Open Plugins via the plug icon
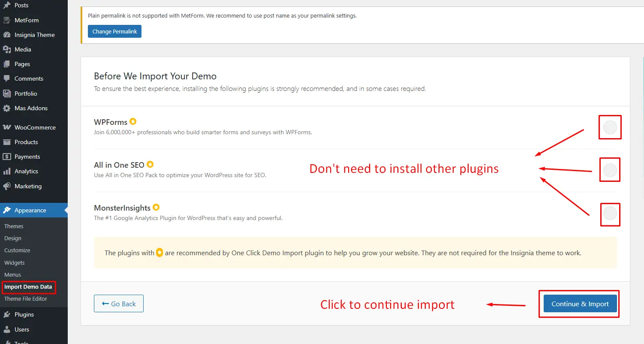 [7, 314]
